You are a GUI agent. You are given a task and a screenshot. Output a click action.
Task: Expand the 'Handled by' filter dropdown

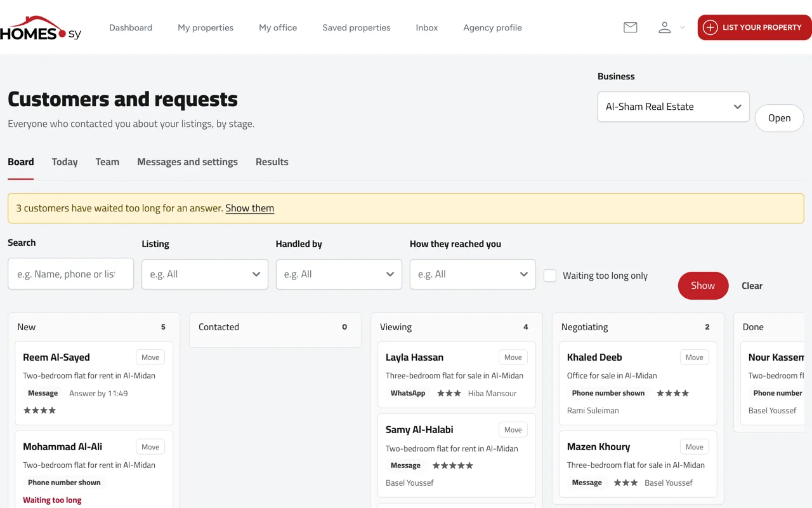click(x=339, y=274)
